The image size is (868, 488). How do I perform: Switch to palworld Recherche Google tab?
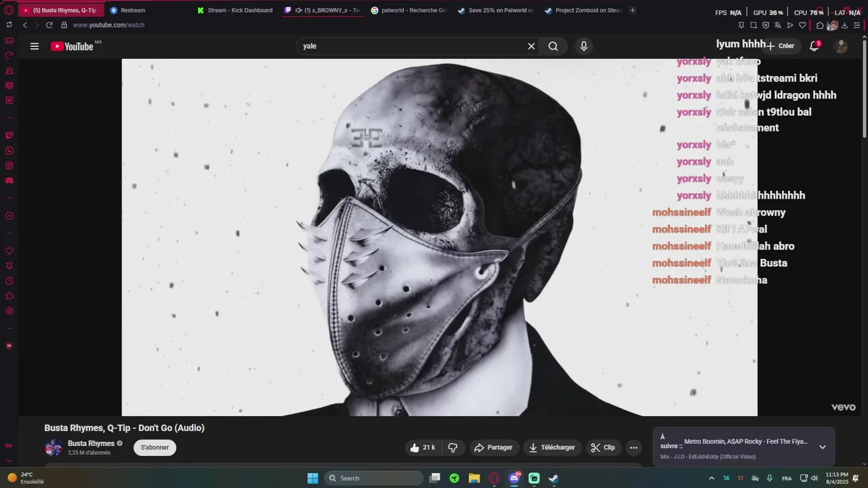coord(409,10)
